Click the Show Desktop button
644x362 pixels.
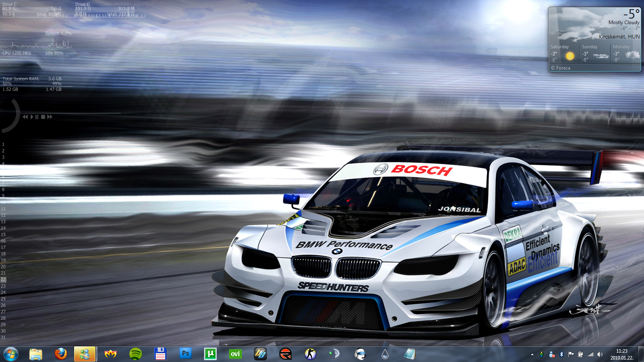[x=641, y=354]
